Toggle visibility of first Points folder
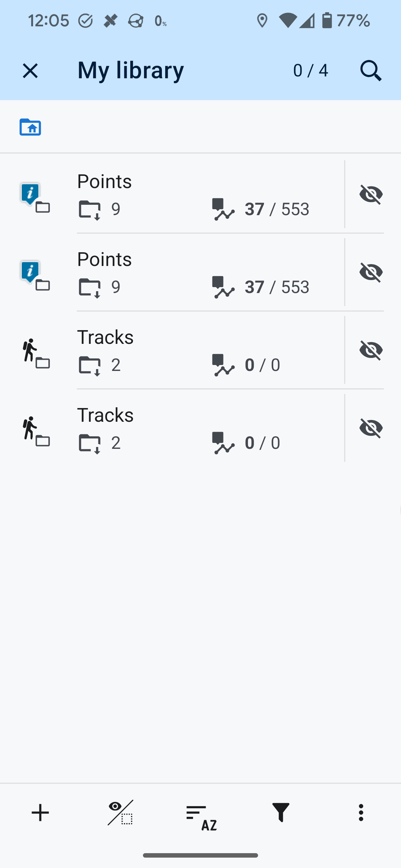This screenshot has height=868, width=401. [371, 194]
